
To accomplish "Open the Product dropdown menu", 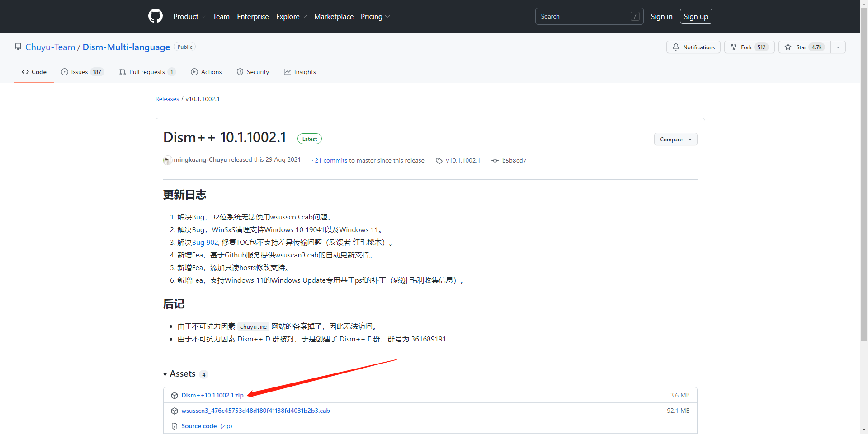I will click(x=189, y=16).
